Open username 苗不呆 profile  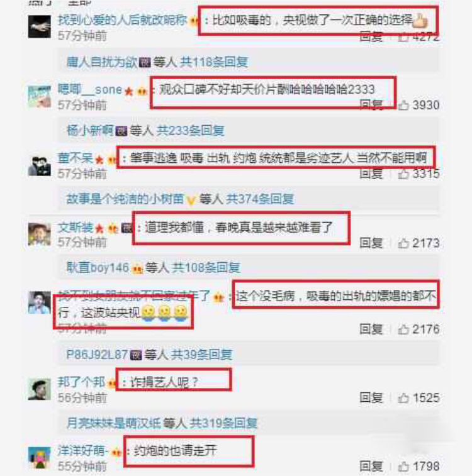[76, 158]
